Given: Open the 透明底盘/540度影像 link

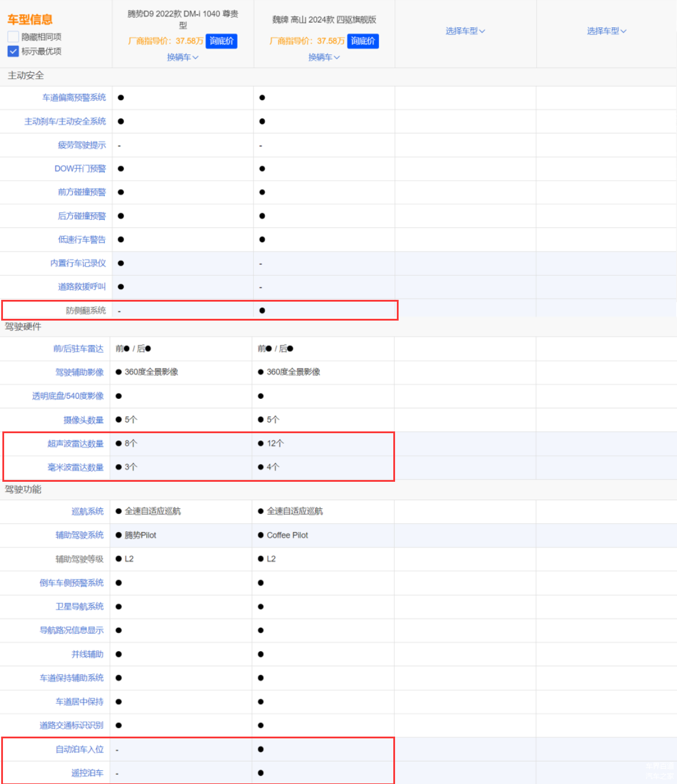Looking at the screenshot, I should pos(68,396).
